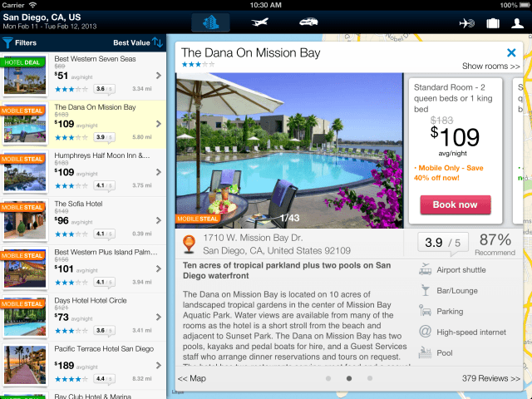Screen dimensions: 532x399
Task: Expand Pacific Terrace Hotel row arrow
Action: (159, 366)
